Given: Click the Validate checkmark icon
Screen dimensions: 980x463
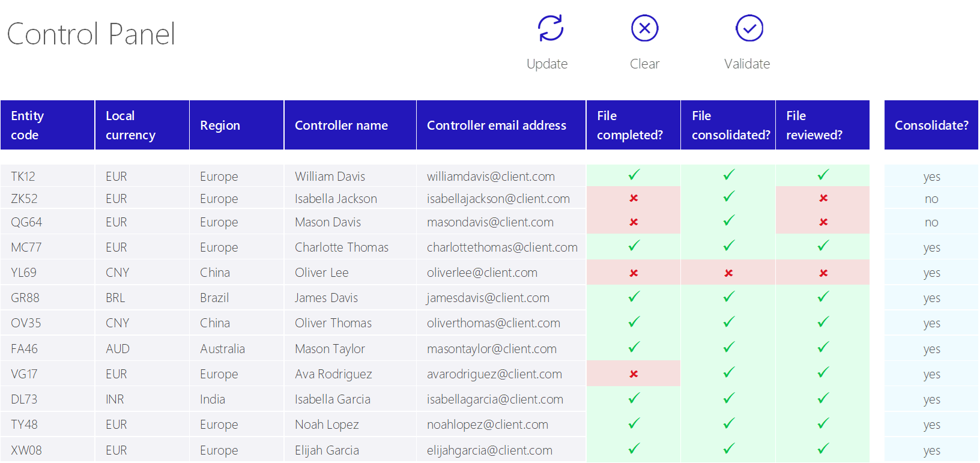Looking at the screenshot, I should tap(749, 28).
